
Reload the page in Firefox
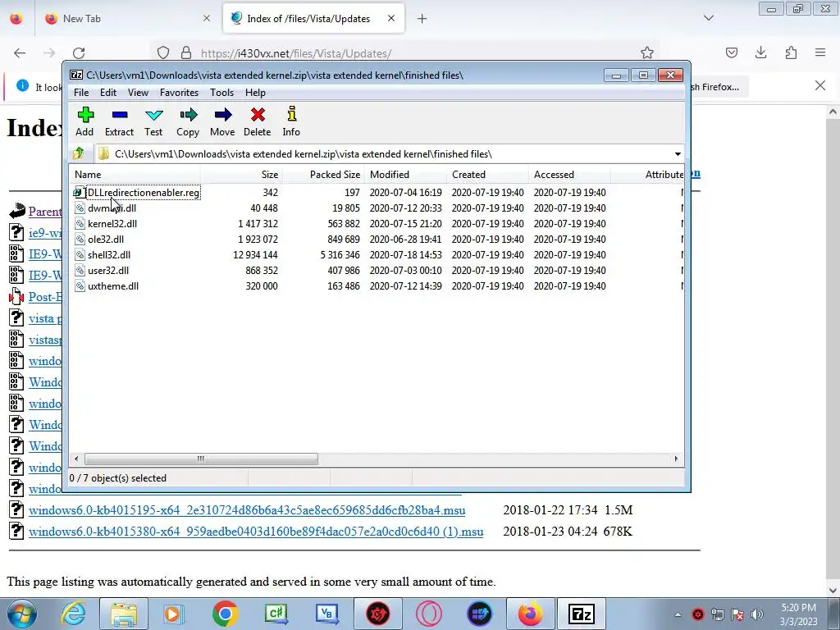(79, 52)
